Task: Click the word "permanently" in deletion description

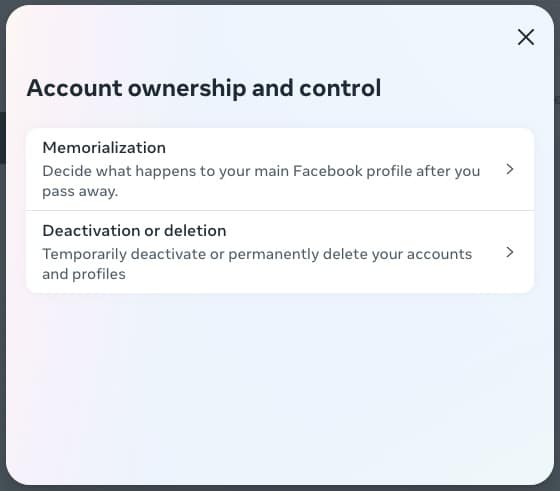Action: [x=274, y=254]
